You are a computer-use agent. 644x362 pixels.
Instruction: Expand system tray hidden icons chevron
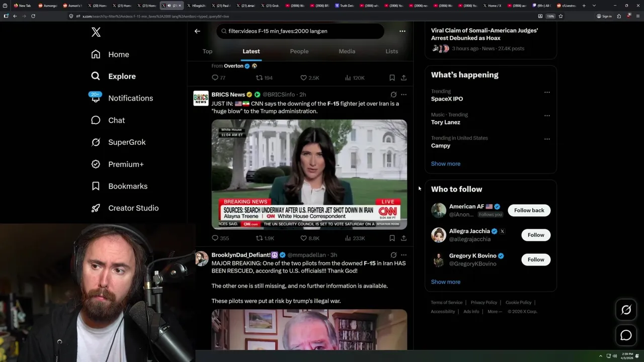[x=600, y=356]
